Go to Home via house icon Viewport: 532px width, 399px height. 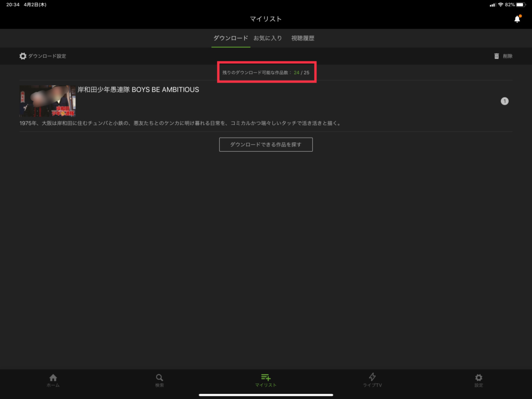coord(53,377)
